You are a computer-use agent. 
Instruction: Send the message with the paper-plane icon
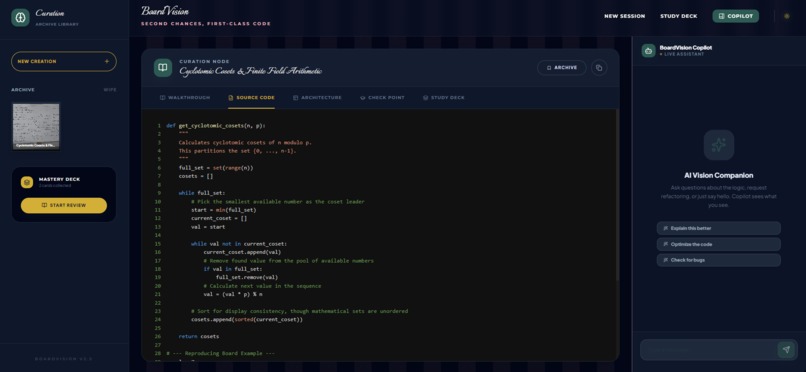click(x=785, y=349)
